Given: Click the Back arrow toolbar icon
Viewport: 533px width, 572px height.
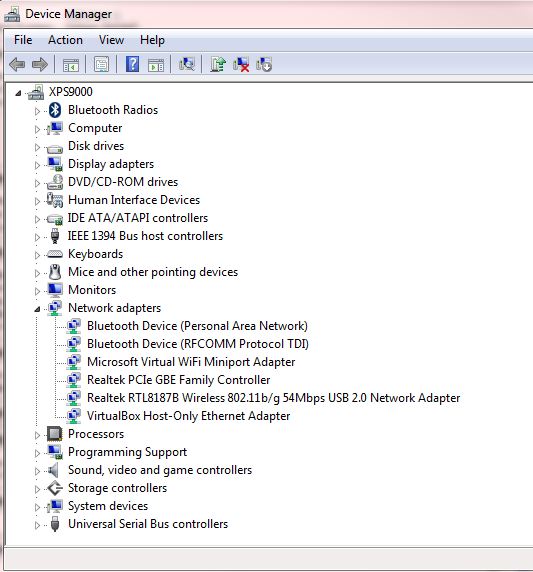Looking at the screenshot, I should click(x=17, y=65).
